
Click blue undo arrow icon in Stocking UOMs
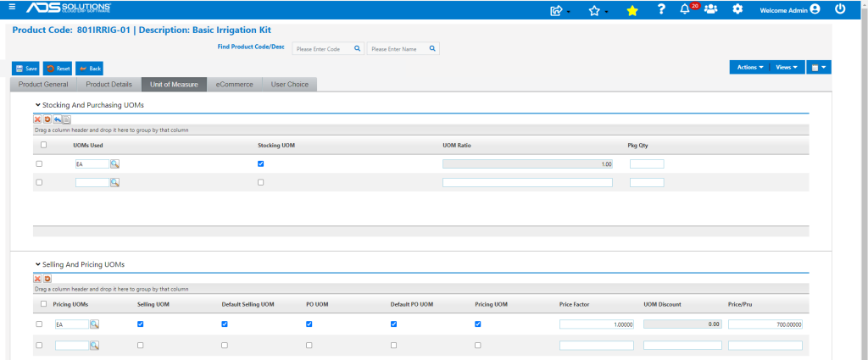click(58, 119)
